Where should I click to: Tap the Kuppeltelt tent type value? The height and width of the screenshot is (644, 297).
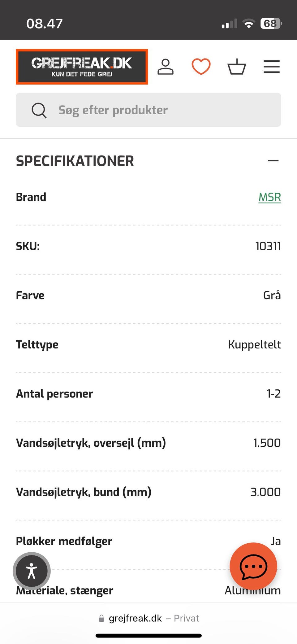pyautogui.click(x=254, y=344)
